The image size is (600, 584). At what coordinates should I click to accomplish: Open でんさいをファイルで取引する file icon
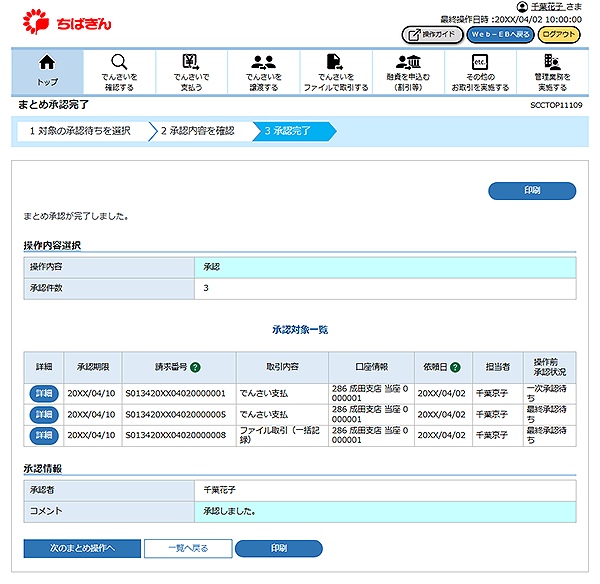pos(335,62)
